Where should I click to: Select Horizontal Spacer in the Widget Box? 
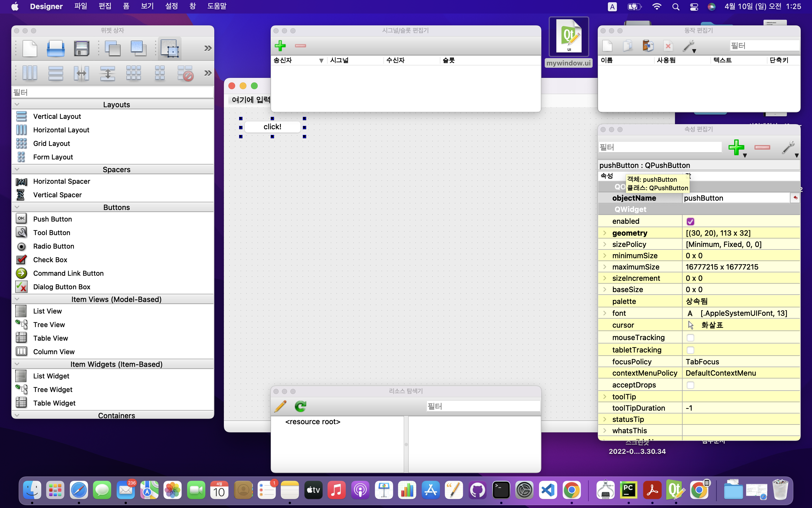pos(62,181)
